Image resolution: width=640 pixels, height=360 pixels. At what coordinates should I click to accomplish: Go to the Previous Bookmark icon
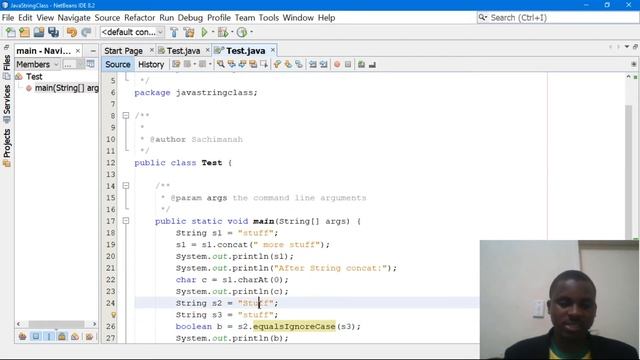point(277,64)
